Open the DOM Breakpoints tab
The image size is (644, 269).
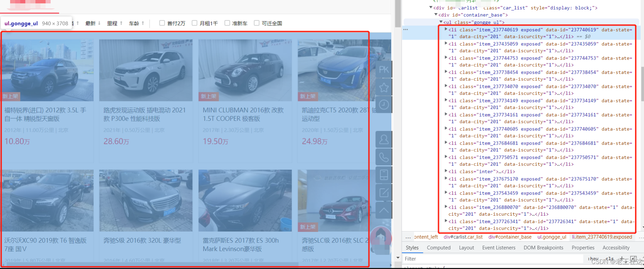pyautogui.click(x=543, y=248)
